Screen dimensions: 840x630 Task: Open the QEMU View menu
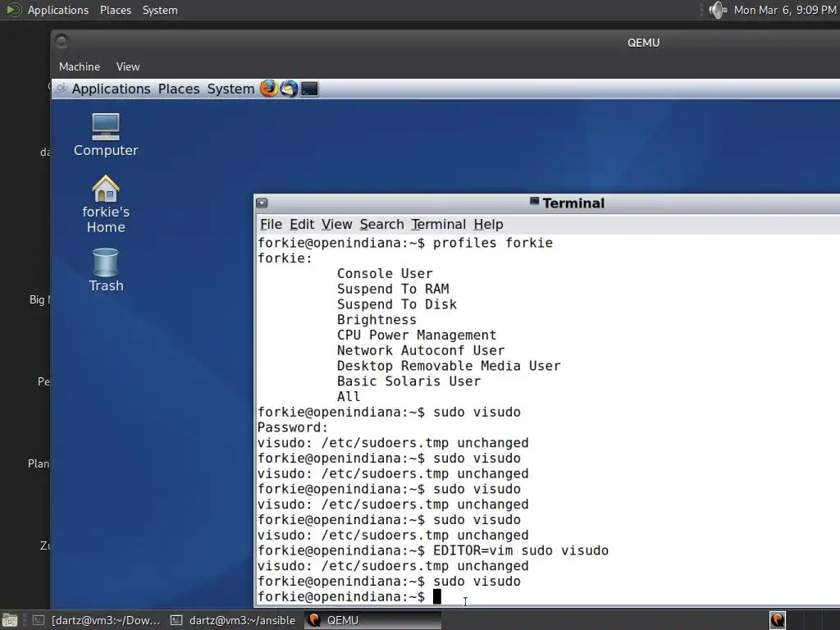click(127, 66)
